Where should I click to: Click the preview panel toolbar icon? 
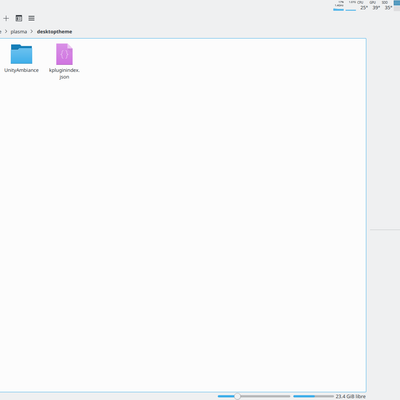(19, 18)
